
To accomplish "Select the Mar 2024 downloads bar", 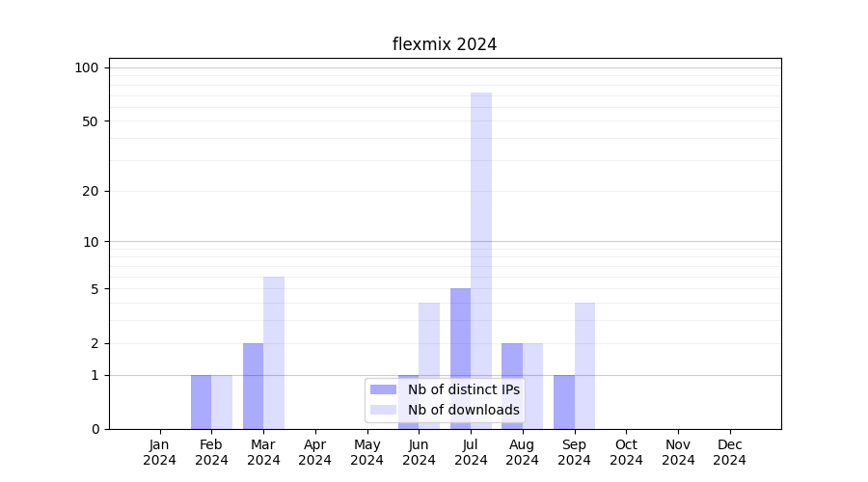I will pyautogui.click(x=274, y=352).
